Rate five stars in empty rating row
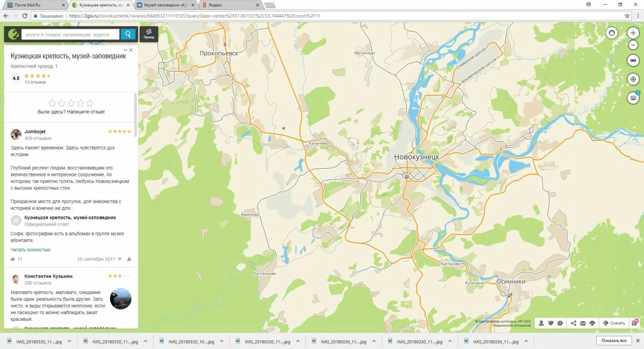The image size is (644, 349). (90, 103)
